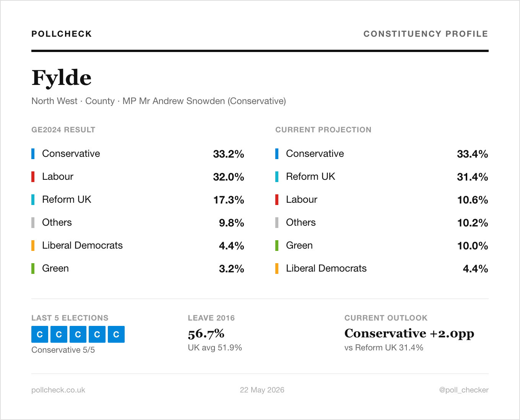The height and width of the screenshot is (420, 520).
Task: Click the Fylde constituency title
Action: 62,78
